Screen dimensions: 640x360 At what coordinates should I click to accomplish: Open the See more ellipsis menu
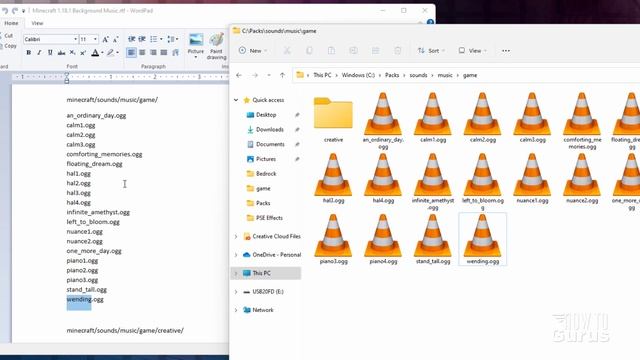point(506,51)
